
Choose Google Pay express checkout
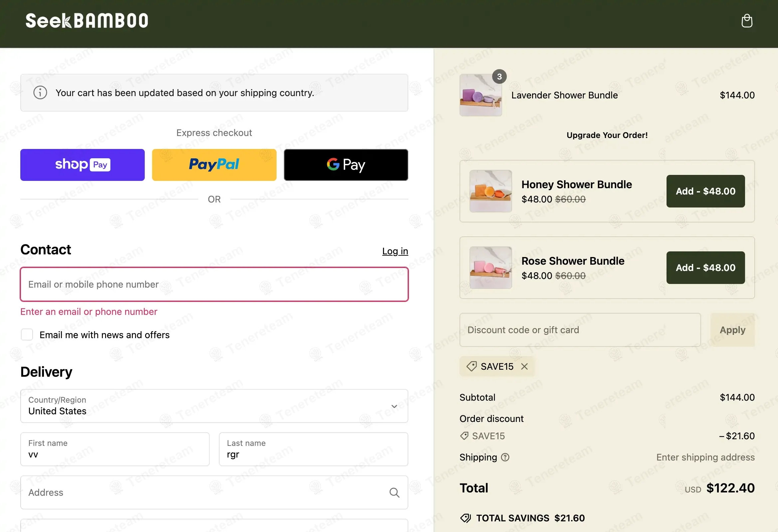point(346,165)
